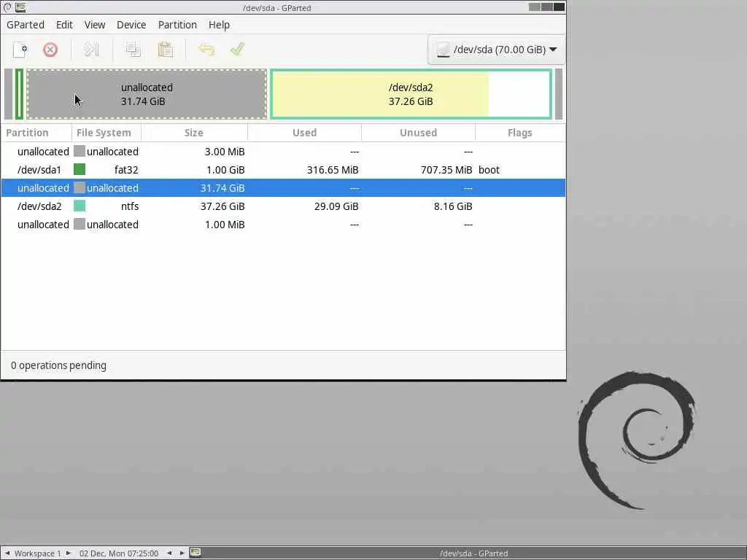The image size is (747, 560).
Task: Open the Device menu
Action: (x=131, y=25)
